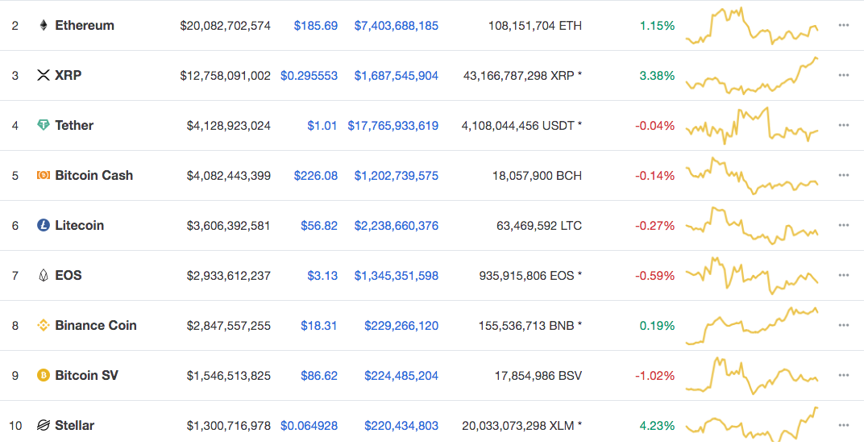
Task: Click Stellar price $0.064928
Action: 309,426
